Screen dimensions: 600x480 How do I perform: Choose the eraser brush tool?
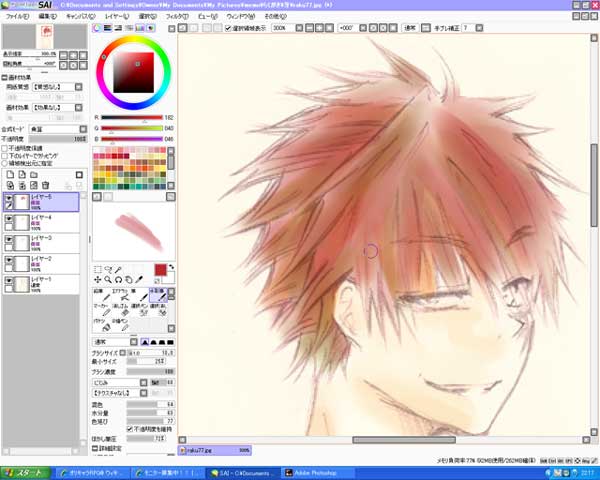[x=121, y=310]
